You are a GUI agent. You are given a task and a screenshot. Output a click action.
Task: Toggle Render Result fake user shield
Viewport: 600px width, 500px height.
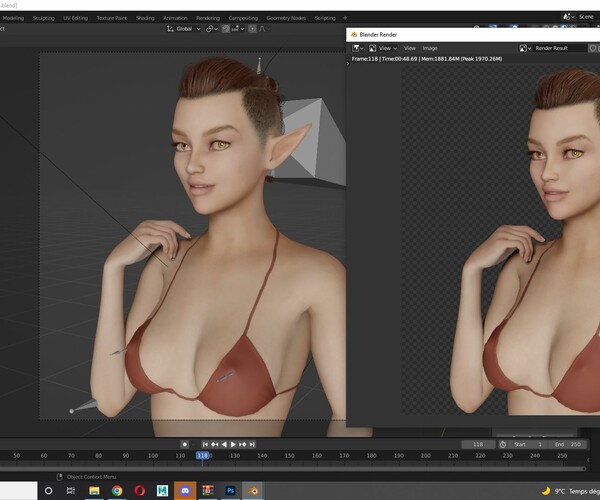coord(593,48)
